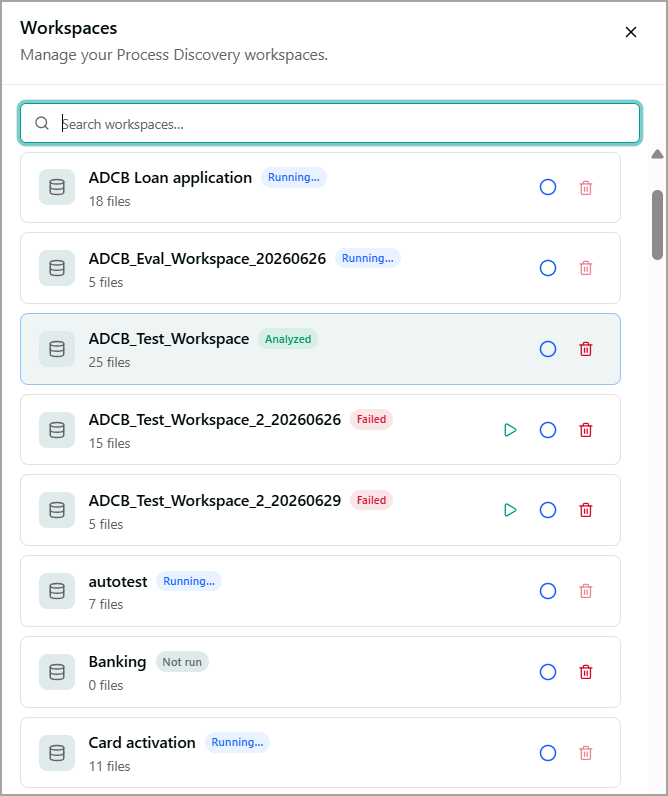Delete ADCB_Eval_Workspace_20260626 using trash icon
Image resolution: width=668 pixels, height=796 pixels.
(586, 268)
